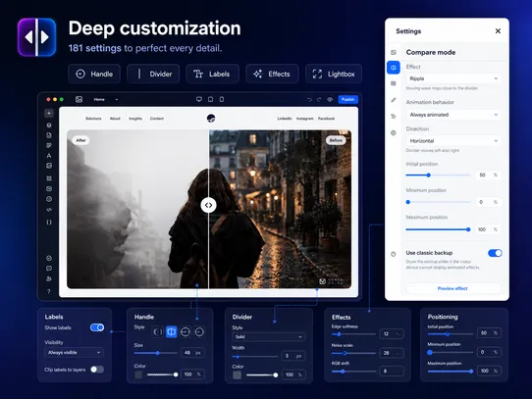Click the question mark help icon in sidebar

49,291
